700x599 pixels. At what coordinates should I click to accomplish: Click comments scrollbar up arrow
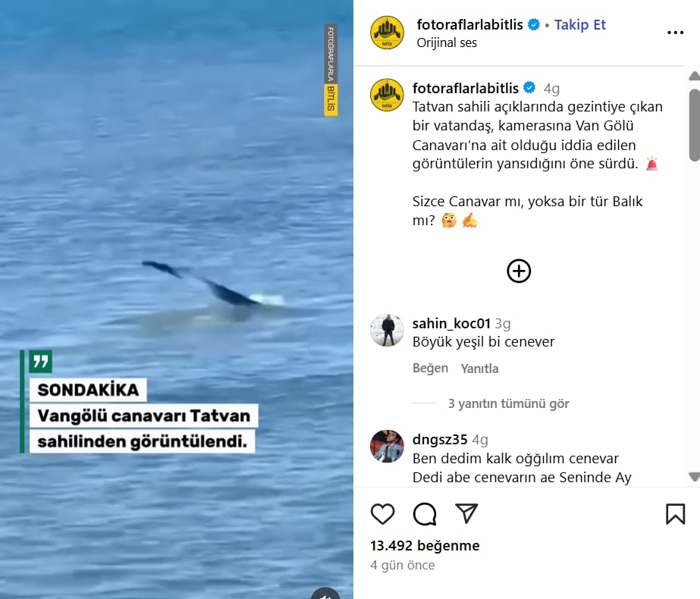[694, 76]
